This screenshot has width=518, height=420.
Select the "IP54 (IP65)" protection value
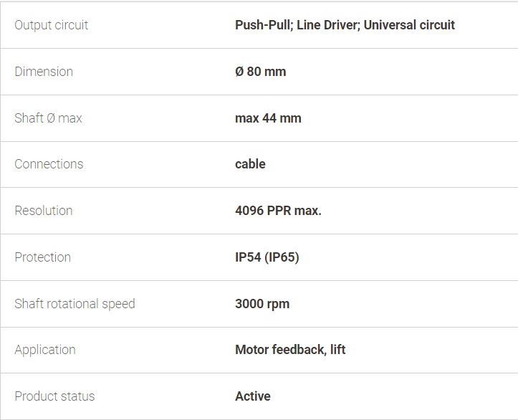point(267,257)
